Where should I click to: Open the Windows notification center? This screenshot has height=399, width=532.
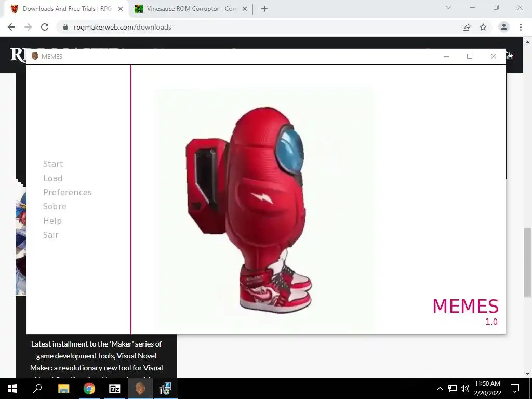[515, 389]
